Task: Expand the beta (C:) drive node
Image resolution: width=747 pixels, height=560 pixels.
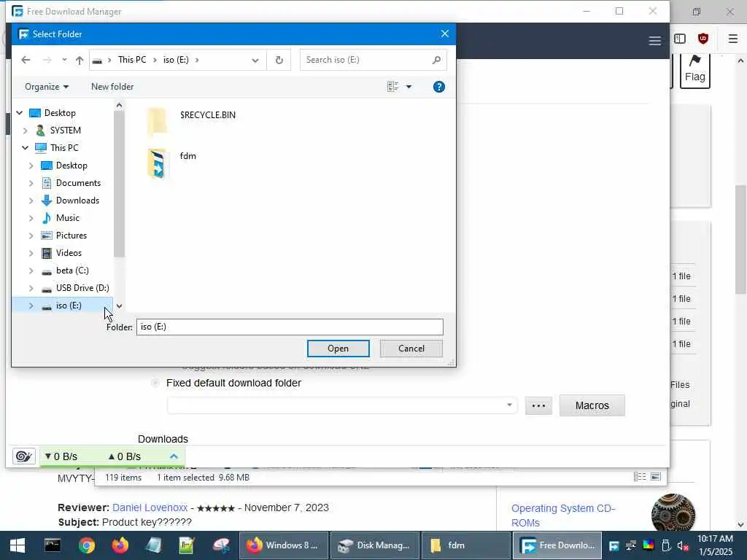Action: click(x=31, y=271)
